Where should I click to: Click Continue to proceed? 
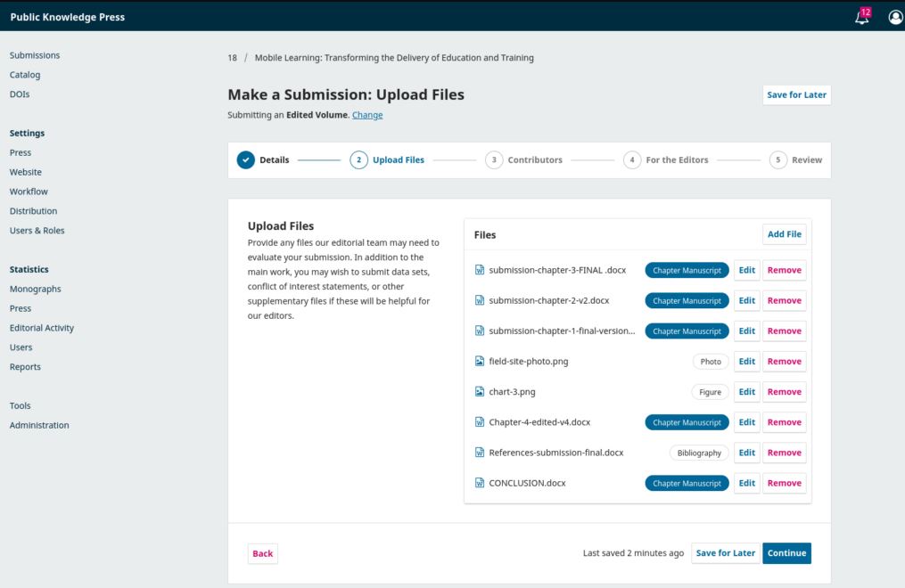[786, 553]
